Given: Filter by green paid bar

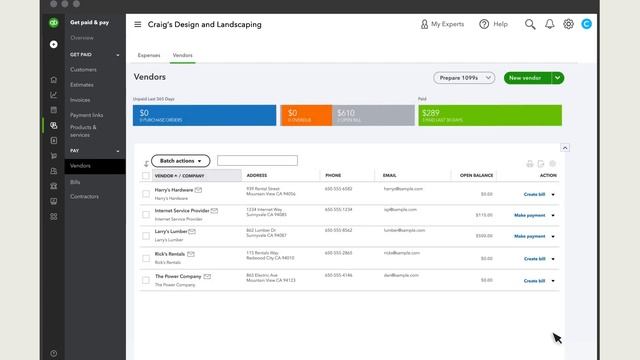Looking at the screenshot, I should click(490, 116).
